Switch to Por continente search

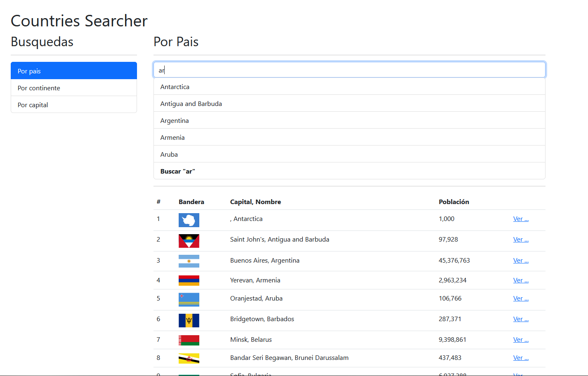(x=74, y=88)
